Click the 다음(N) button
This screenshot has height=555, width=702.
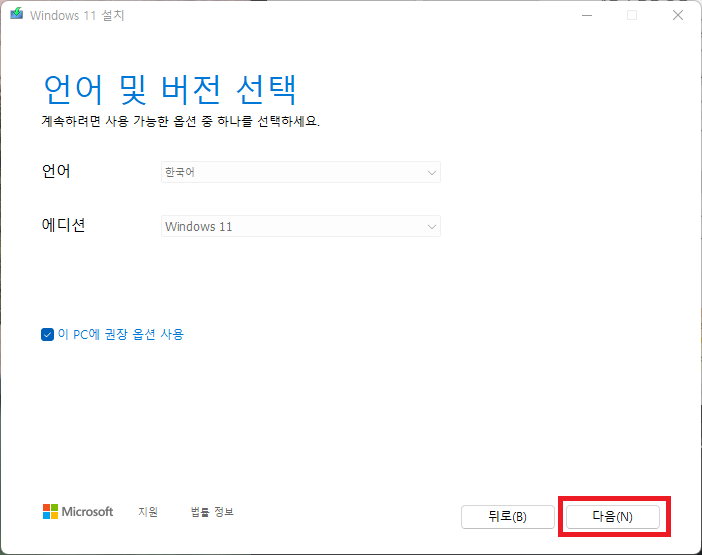613,517
